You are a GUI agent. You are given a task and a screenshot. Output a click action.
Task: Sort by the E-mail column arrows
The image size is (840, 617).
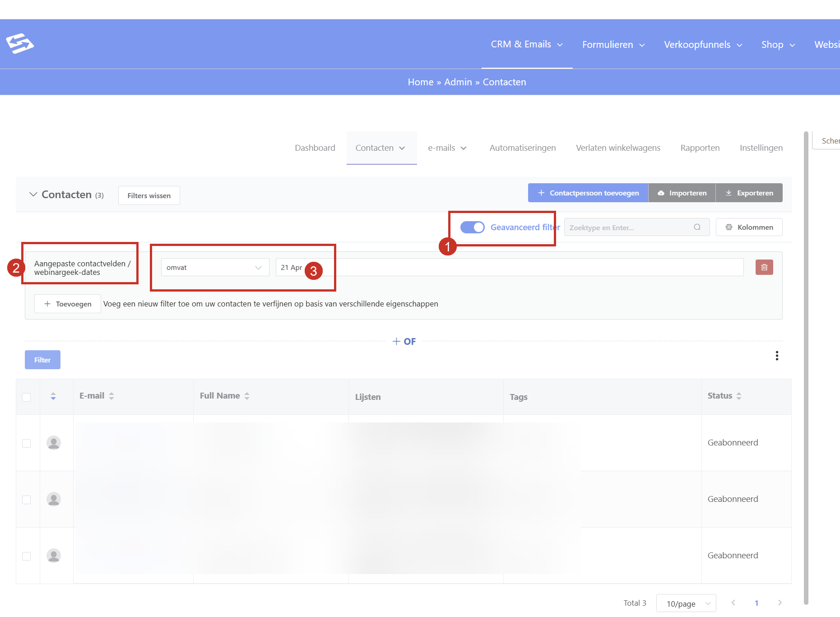pyautogui.click(x=111, y=396)
